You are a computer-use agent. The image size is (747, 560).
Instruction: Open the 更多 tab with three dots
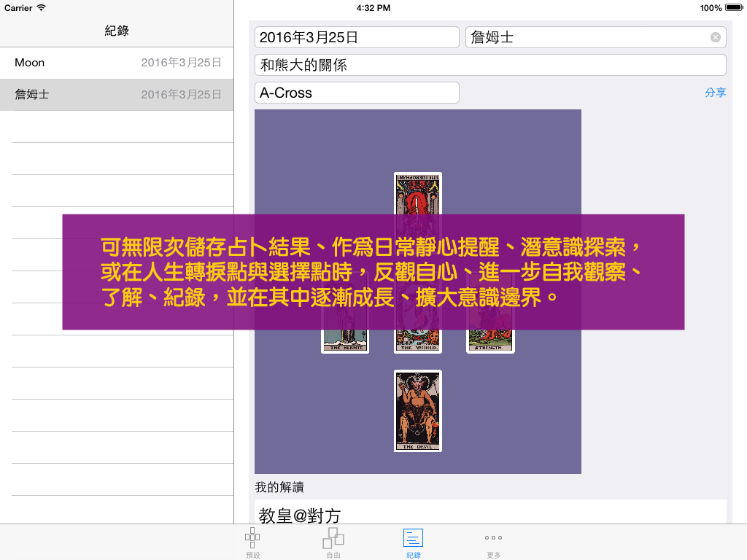(494, 542)
